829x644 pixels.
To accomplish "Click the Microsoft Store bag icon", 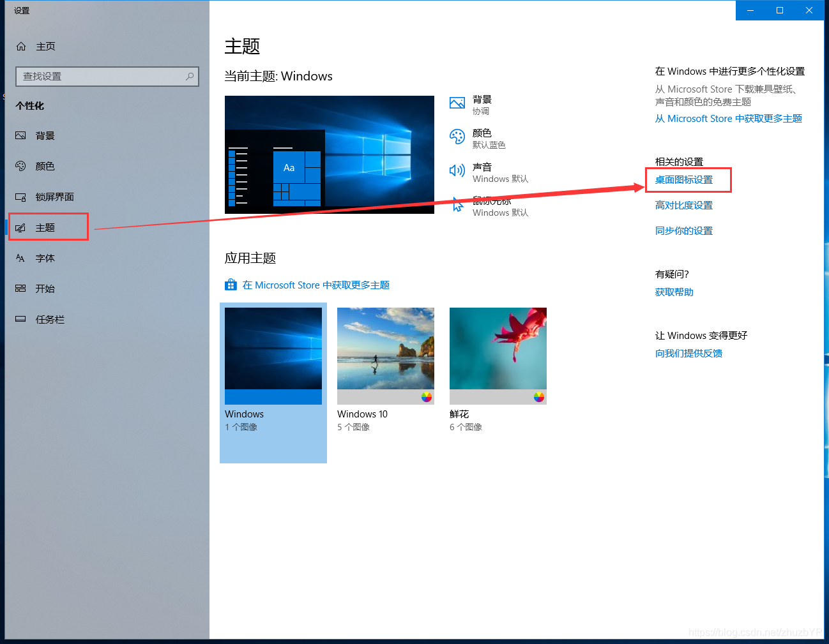I will 231,285.
